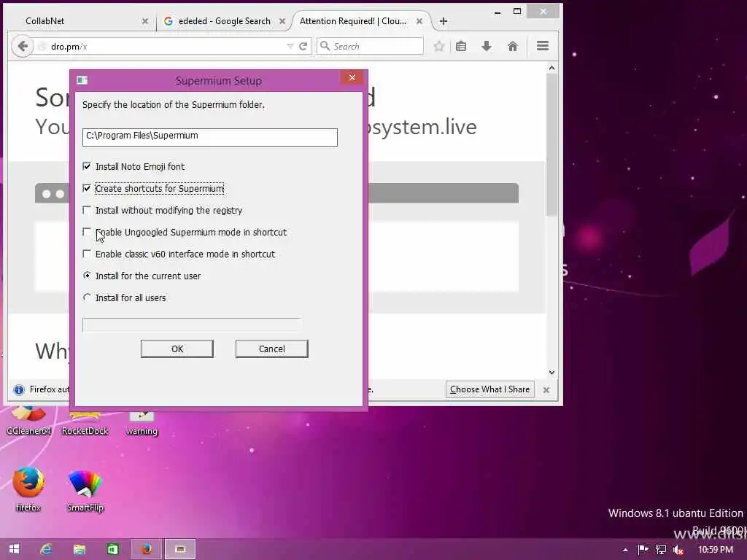747x560 pixels.
Task: Click the Supermium folder location field
Action: coord(209,137)
